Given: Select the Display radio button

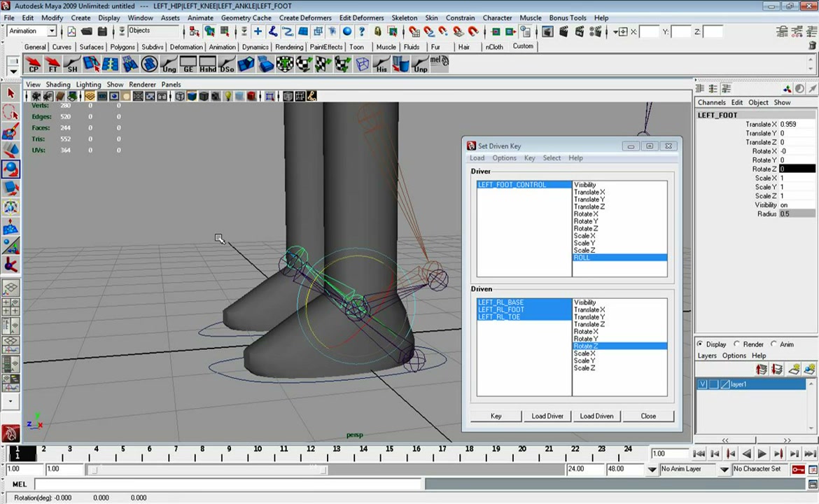Looking at the screenshot, I should [x=700, y=344].
